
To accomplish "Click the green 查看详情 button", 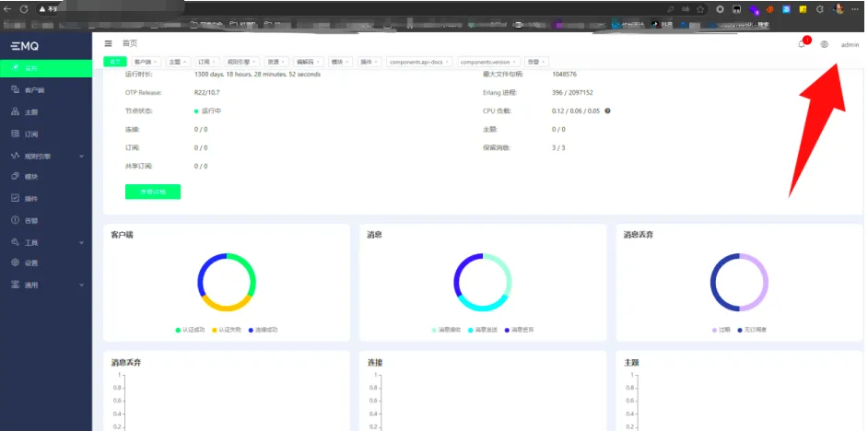I will (153, 192).
